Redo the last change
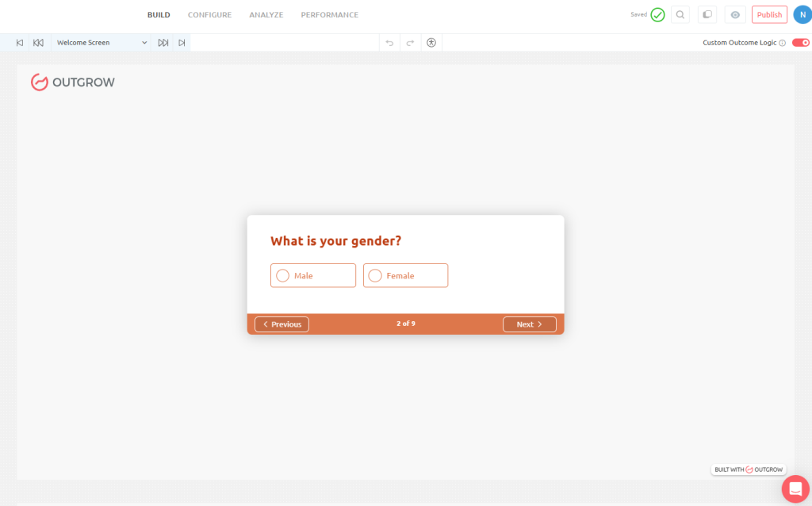Image resolution: width=812 pixels, height=506 pixels. [x=410, y=43]
